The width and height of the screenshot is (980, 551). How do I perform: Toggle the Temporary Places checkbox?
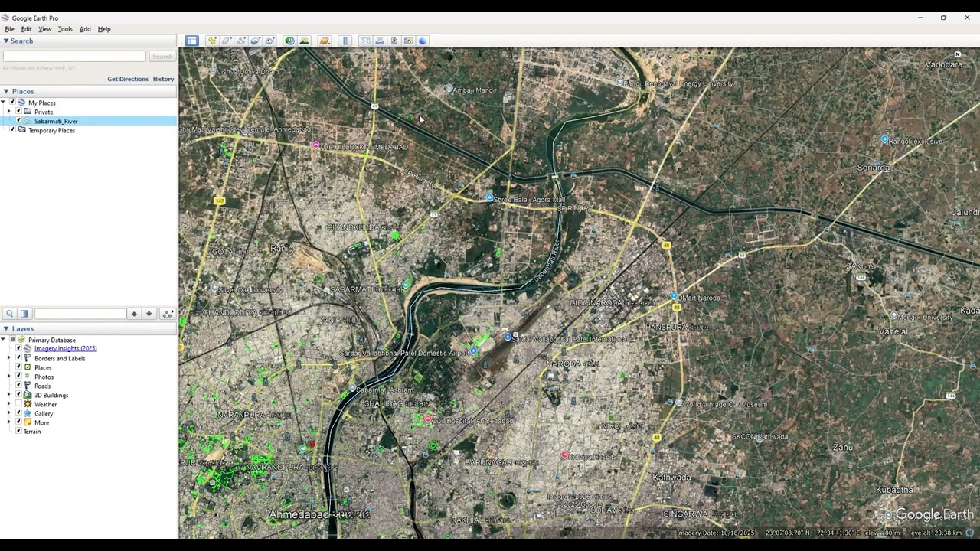coord(12,130)
